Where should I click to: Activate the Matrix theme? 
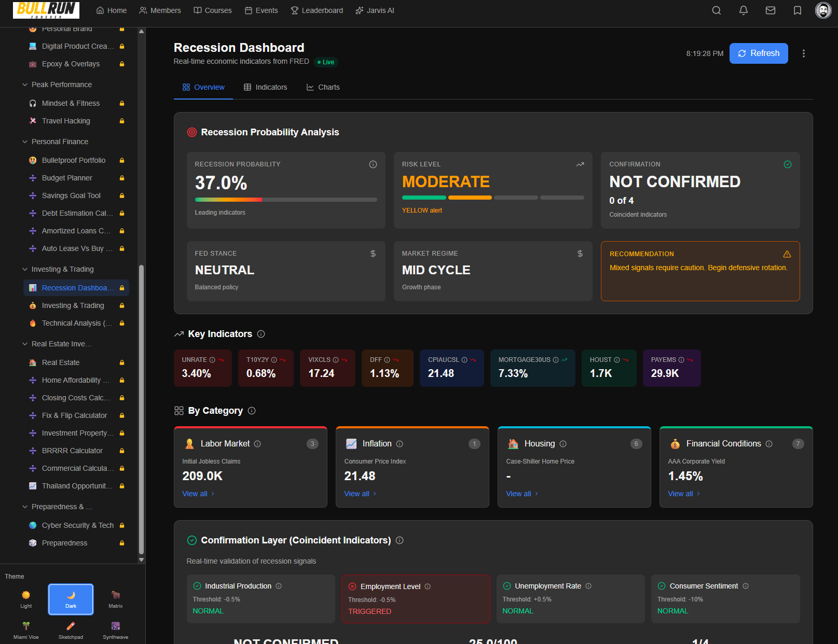point(115,599)
